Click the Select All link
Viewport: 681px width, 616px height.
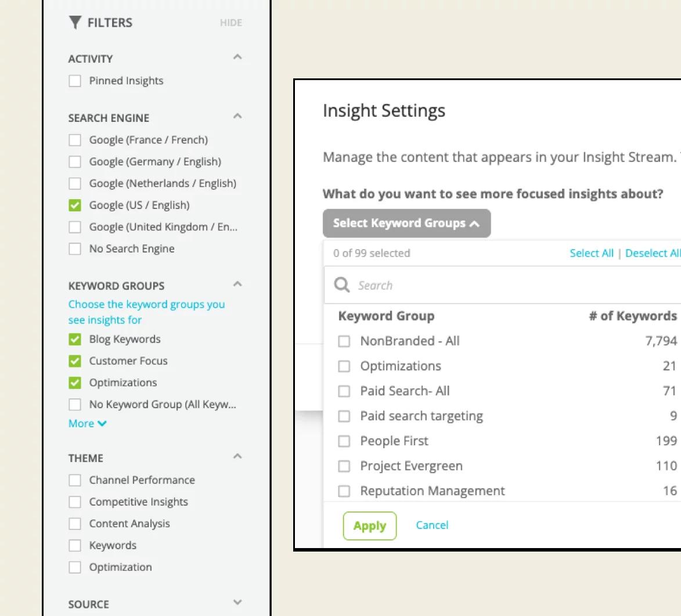click(x=592, y=253)
